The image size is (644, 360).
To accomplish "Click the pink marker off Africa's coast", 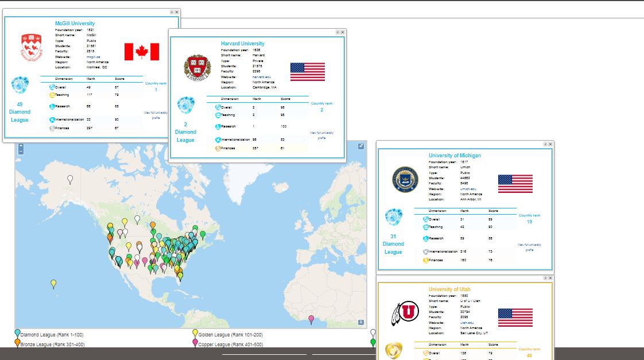I will (311, 319).
